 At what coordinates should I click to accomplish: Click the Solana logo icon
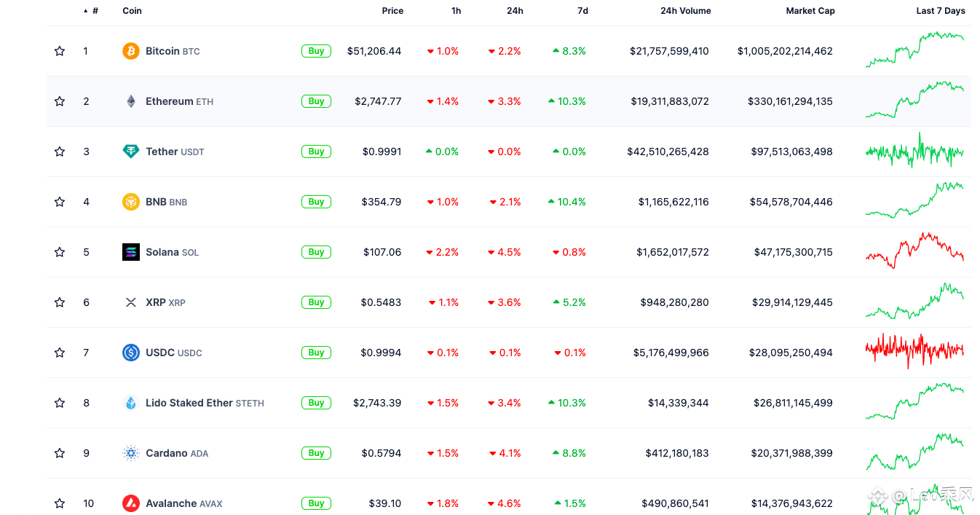131,252
